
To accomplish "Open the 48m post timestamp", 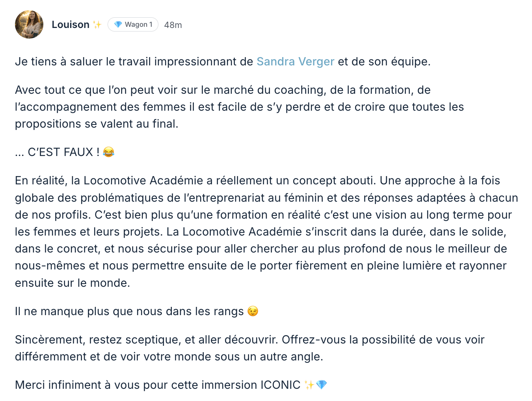I will [x=173, y=25].
